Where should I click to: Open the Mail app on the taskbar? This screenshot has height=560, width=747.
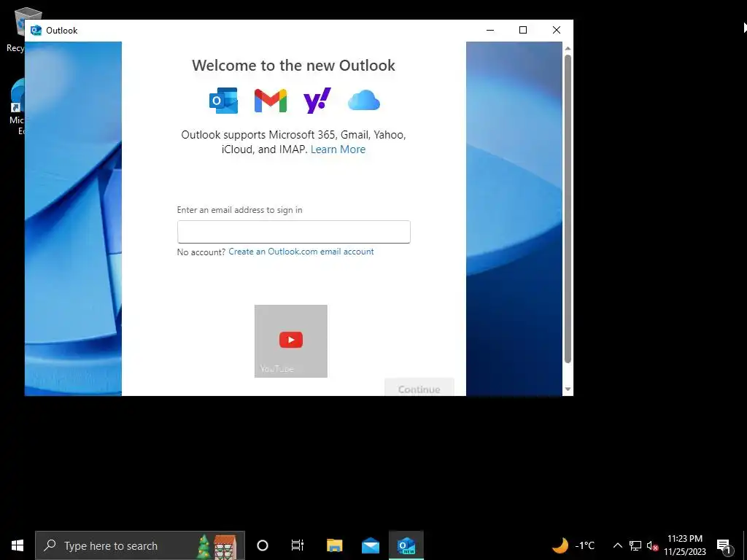point(370,545)
